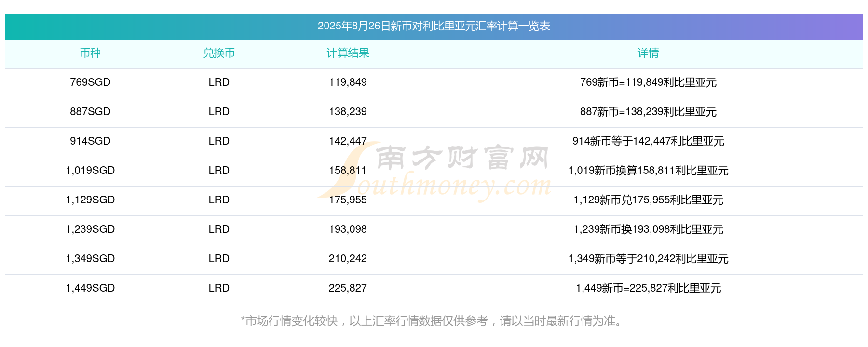Click detail text 1,449新币=225,827利比里亚元

click(x=648, y=288)
